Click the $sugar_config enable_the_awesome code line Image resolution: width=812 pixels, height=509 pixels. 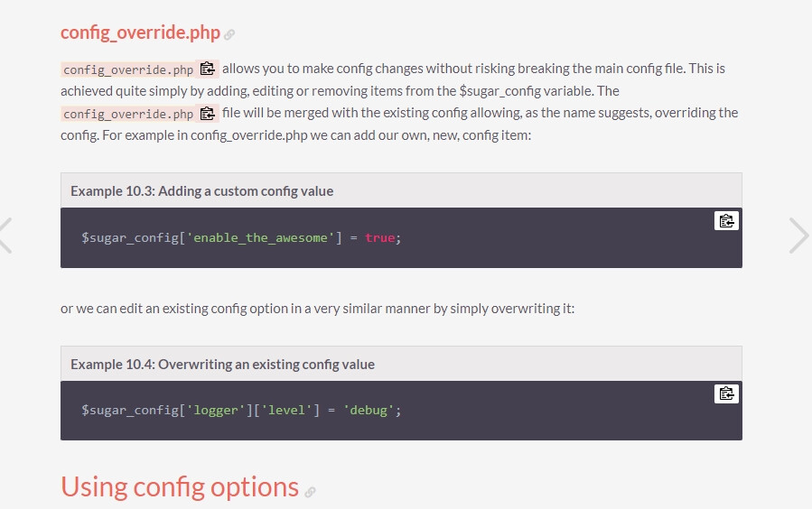tap(241, 238)
